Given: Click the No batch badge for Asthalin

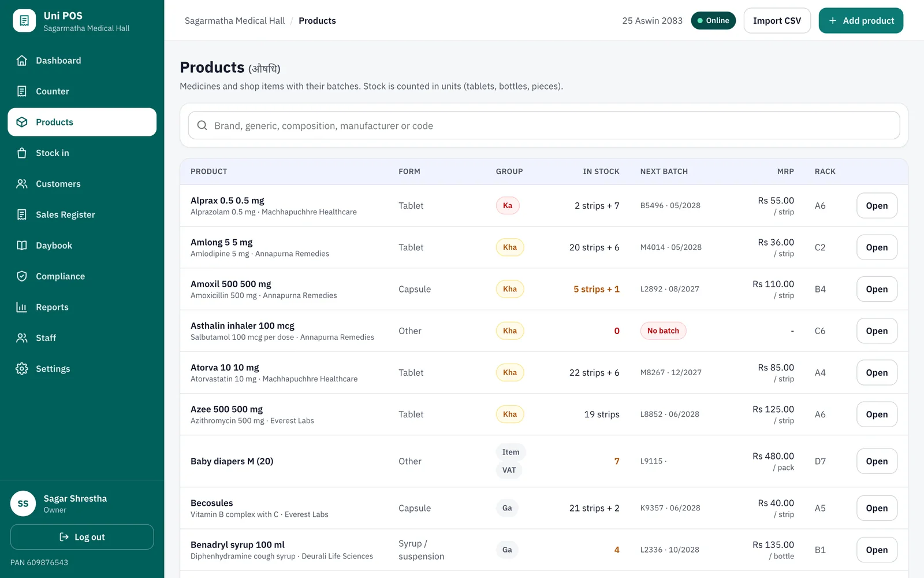Looking at the screenshot, I should (663, 331).
